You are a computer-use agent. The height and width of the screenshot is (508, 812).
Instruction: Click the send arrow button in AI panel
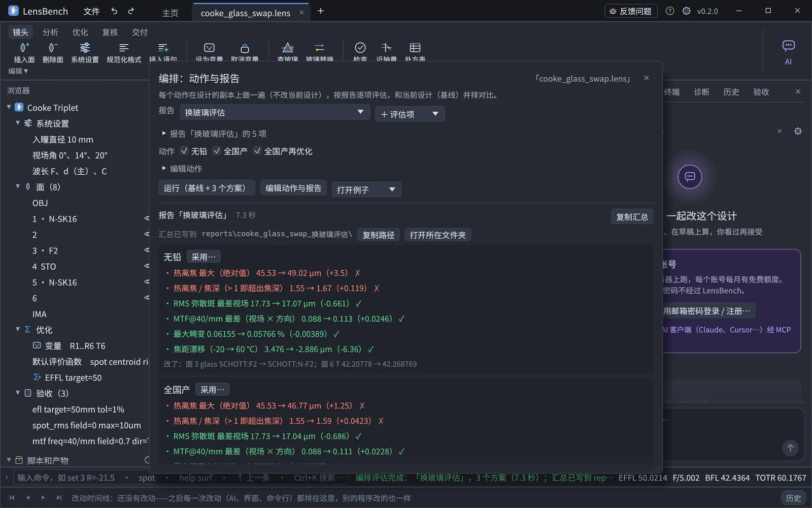click(790, 448)
